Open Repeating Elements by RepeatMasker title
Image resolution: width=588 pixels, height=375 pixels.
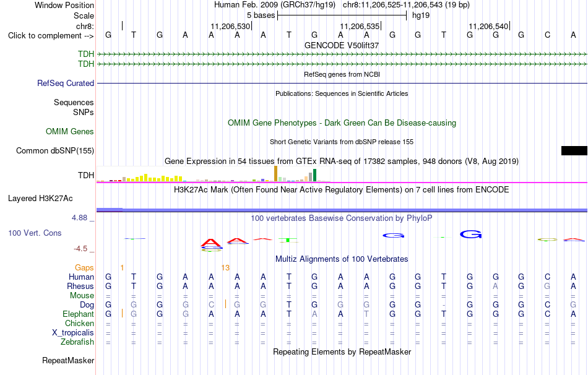tap(342, 351)
